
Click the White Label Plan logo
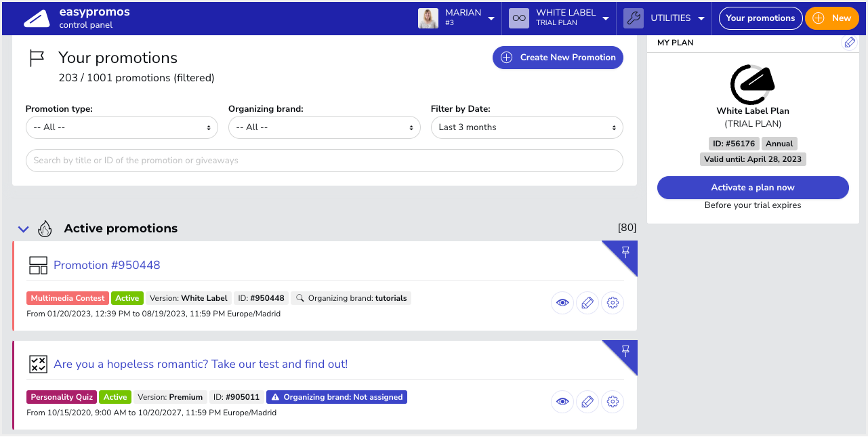[x=753, y=84]
